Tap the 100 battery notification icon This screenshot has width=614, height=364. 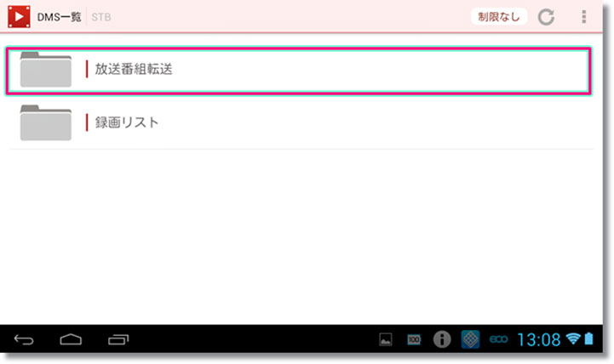(414, 339)
